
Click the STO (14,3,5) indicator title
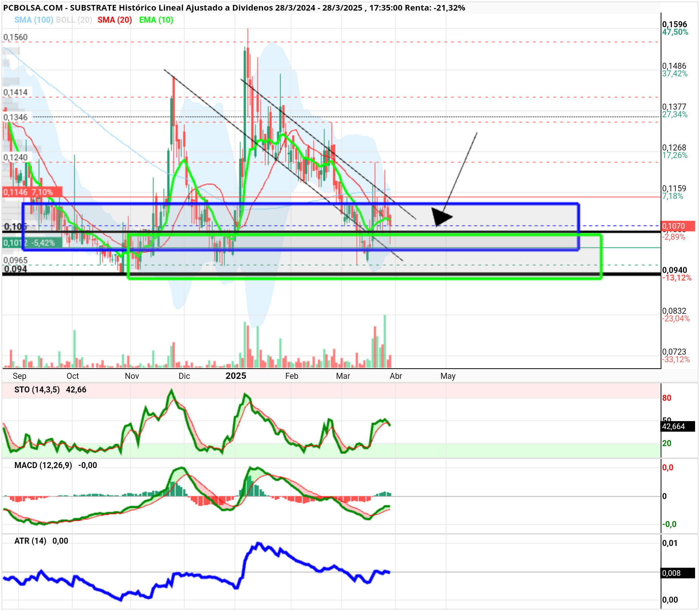click(37, 390)
